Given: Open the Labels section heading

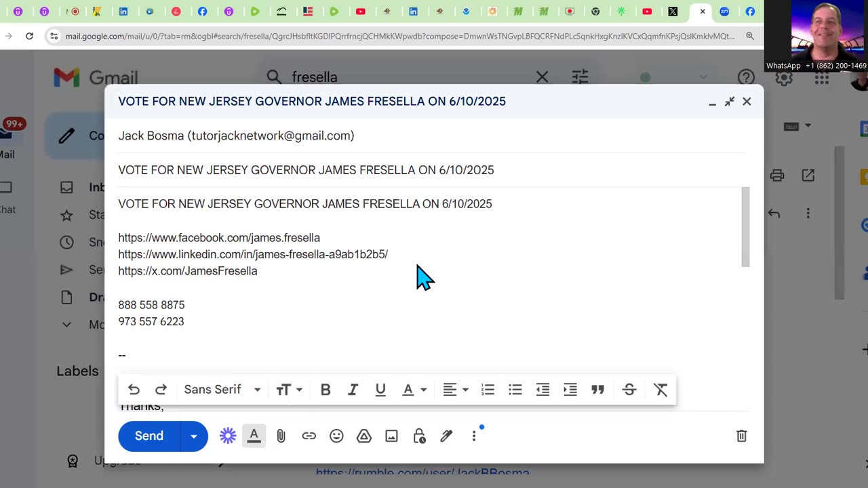Looking at the screenshot, I should tap(77, 371).
